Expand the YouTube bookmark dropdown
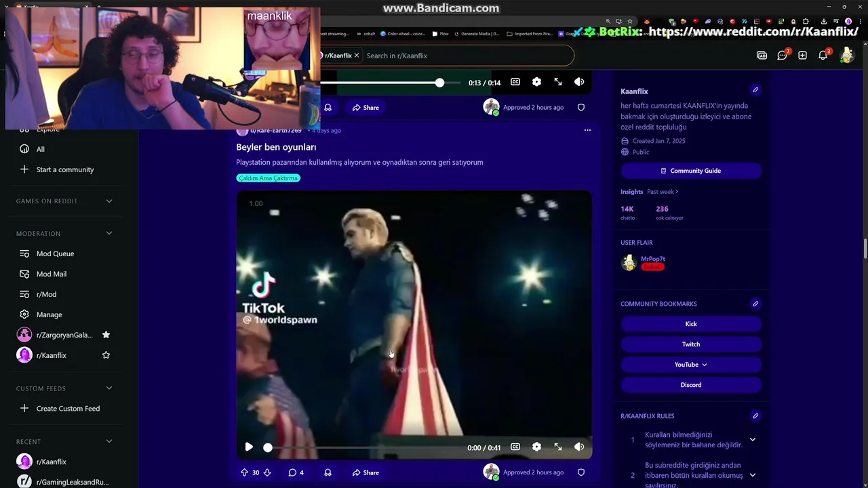 (x=691, y=365)
